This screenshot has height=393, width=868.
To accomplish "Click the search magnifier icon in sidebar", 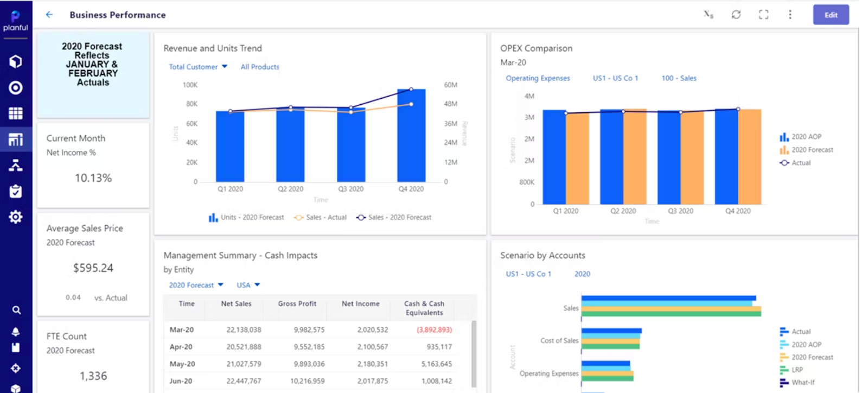I will click(16, 310).
